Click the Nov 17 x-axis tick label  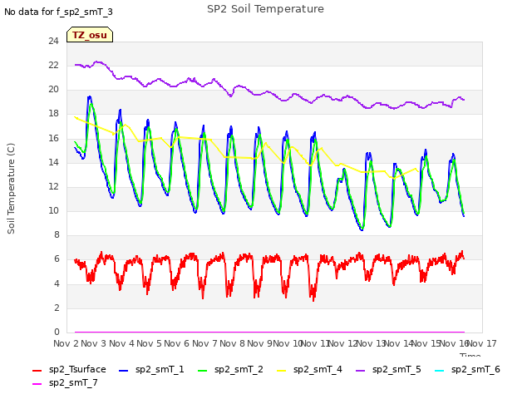point(482,343)
